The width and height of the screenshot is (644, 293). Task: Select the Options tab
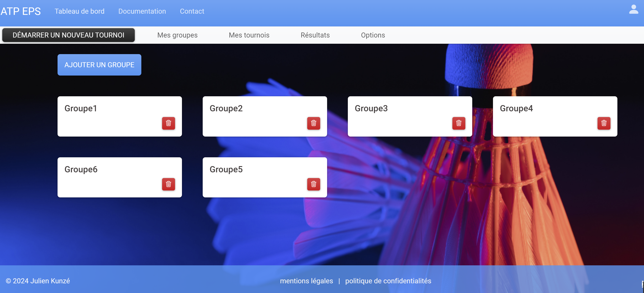[373, 35]
